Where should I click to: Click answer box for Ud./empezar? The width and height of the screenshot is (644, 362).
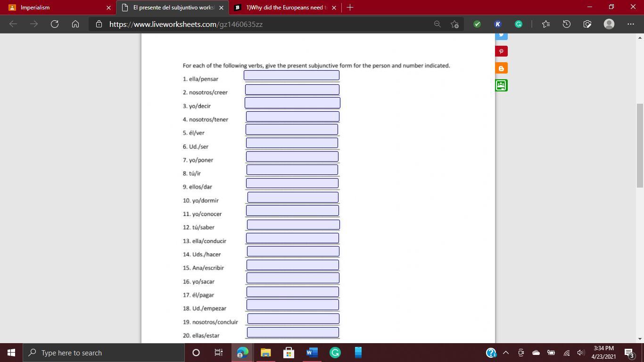293,304
